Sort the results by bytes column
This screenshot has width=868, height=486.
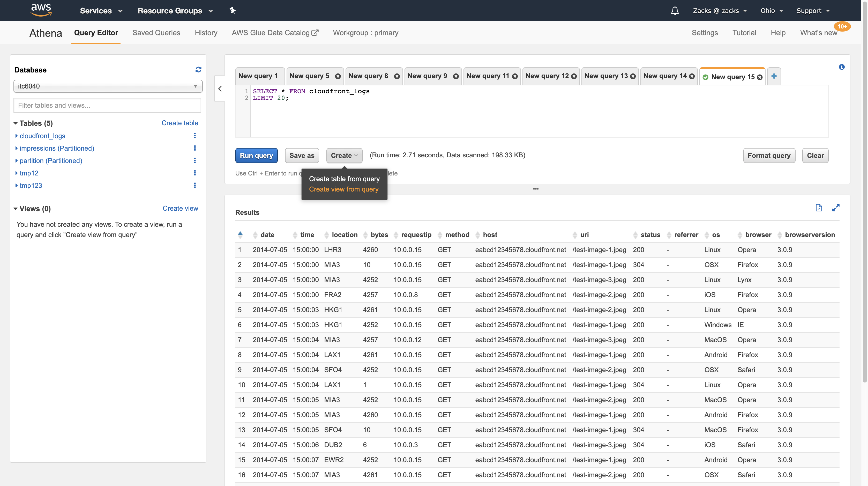pyautogui.click(x=379, y=234)
